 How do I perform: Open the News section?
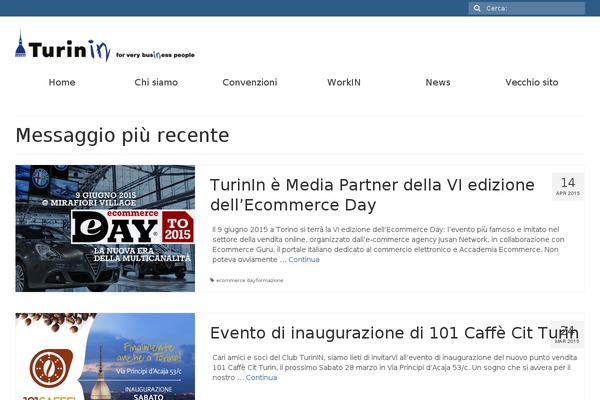pos(437,82)
